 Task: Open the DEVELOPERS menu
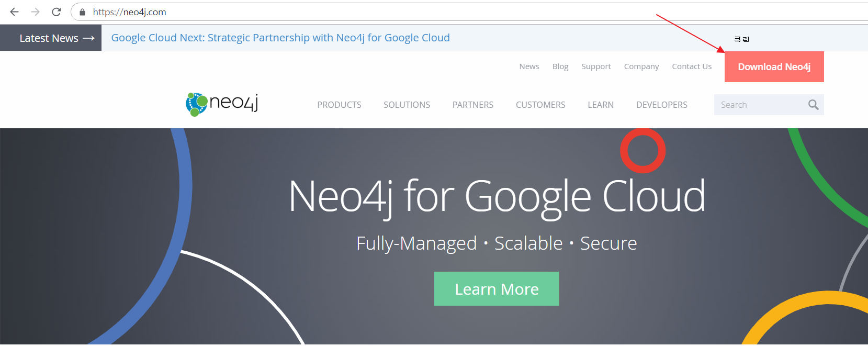pos(662,105)
